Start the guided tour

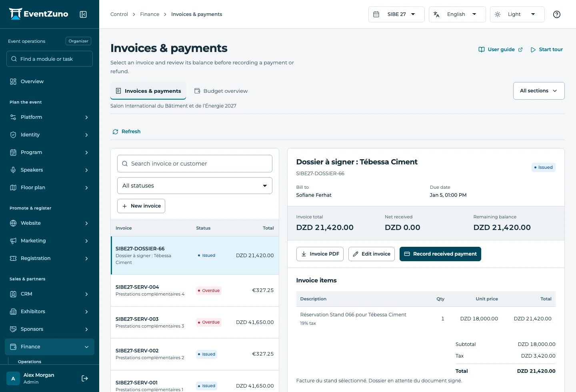[x=546, y=50]
